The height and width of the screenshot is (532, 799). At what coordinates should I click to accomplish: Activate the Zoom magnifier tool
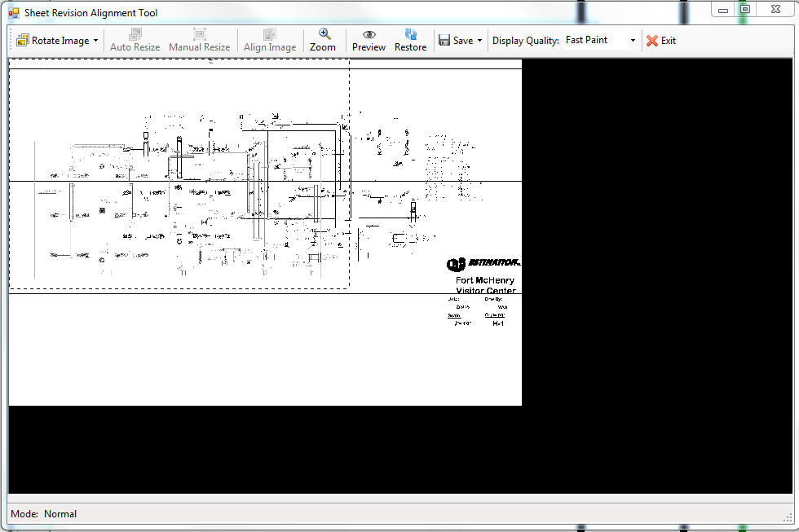click(323, 40)
